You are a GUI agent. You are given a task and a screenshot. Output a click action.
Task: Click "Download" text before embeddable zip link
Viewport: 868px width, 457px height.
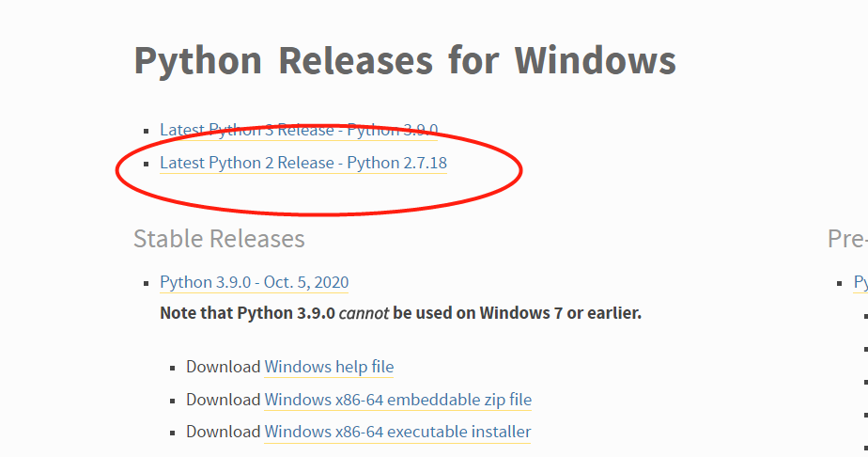coord(224,400)
